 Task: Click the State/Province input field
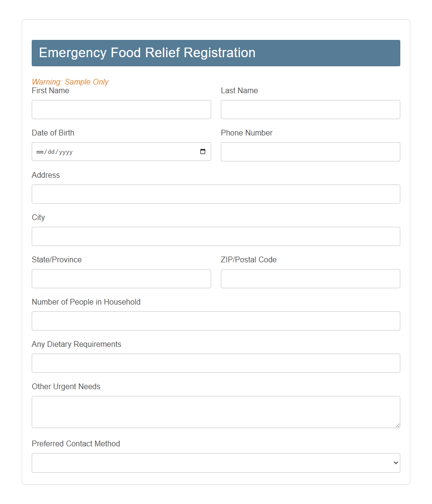pyautogui.click(x=121, y=279)
